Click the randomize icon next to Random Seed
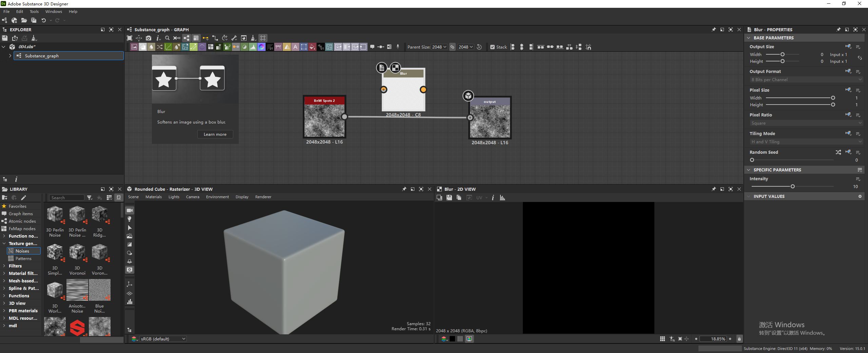This screenshot has height=353, width=868. (838, 152)
